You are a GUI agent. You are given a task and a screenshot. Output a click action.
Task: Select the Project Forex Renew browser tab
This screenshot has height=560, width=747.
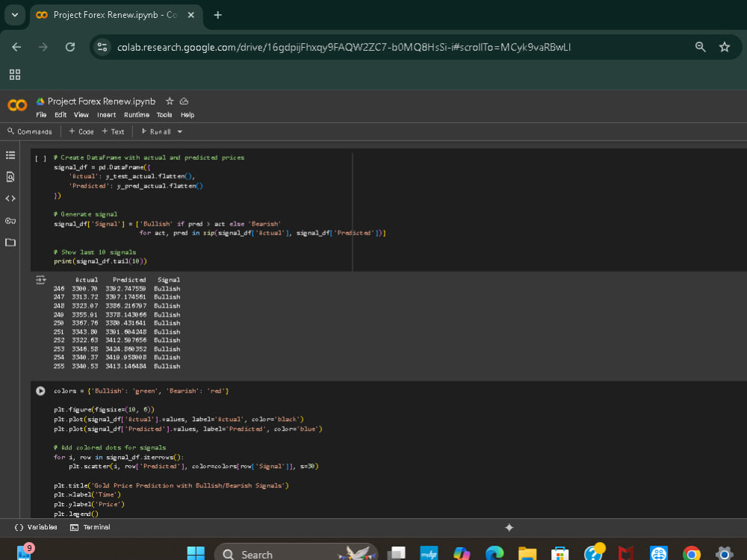point(117,15)
